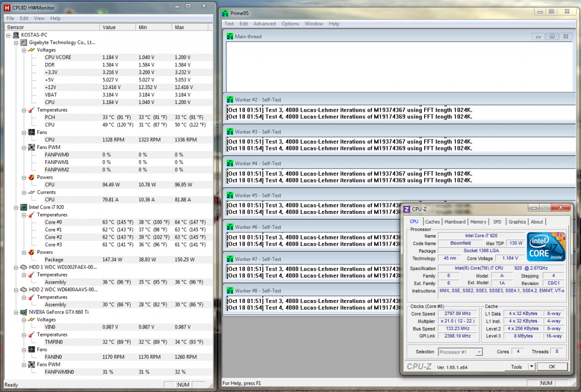The width and height of the screenshot is (581, 392).
Task: Collapse the Intel Core i7 920 node
Action: (16, 207)
